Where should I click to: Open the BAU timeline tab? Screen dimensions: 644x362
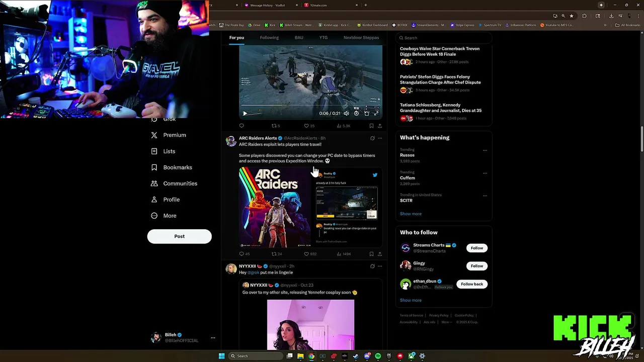[299, 38]
